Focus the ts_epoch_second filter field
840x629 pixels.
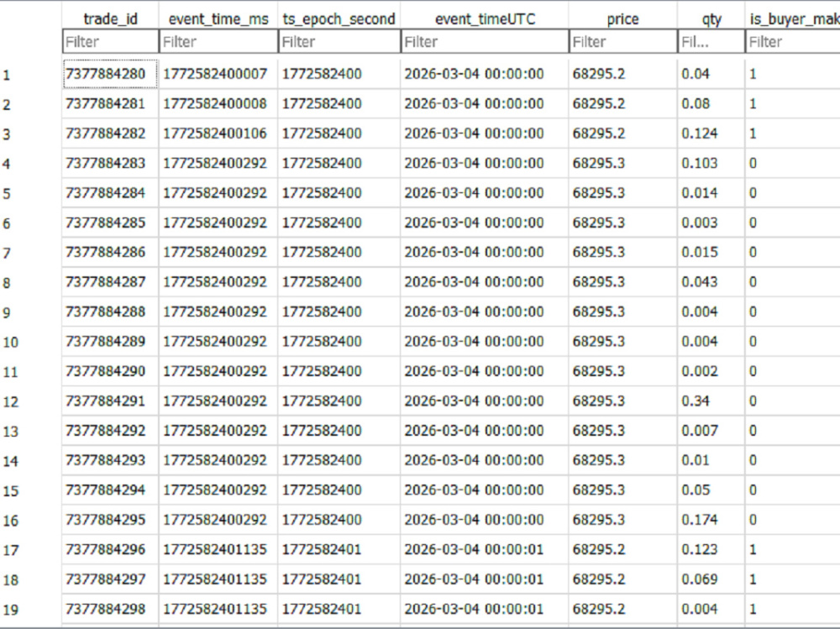[x=339, y=41]
